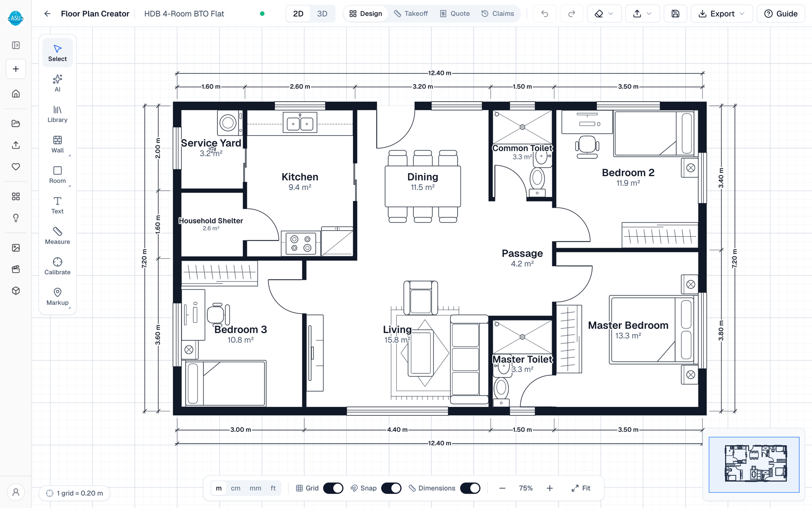
Task: Open the folder icon in sidebar
Action: pos(16,124)
